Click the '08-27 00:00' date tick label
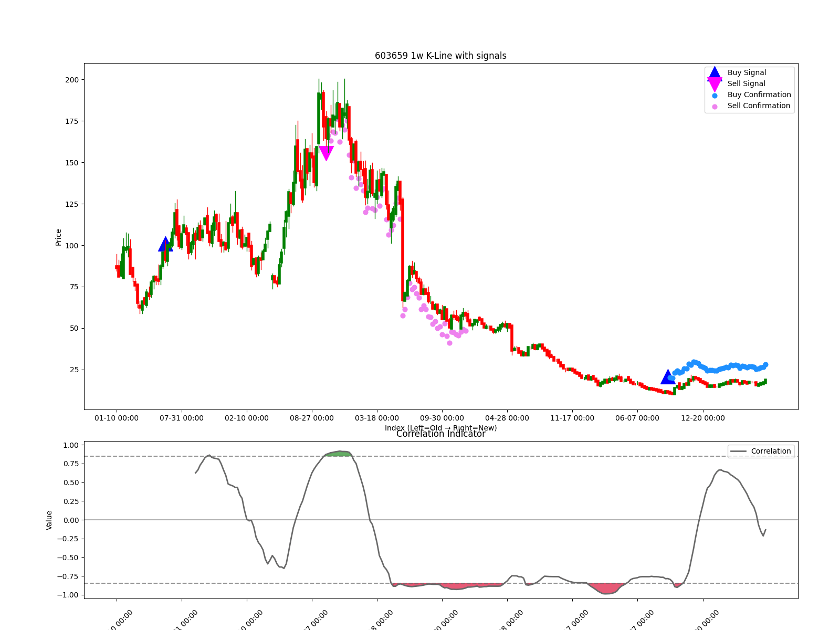This screenshot has height=630, width=840. (x=312, y=418)
